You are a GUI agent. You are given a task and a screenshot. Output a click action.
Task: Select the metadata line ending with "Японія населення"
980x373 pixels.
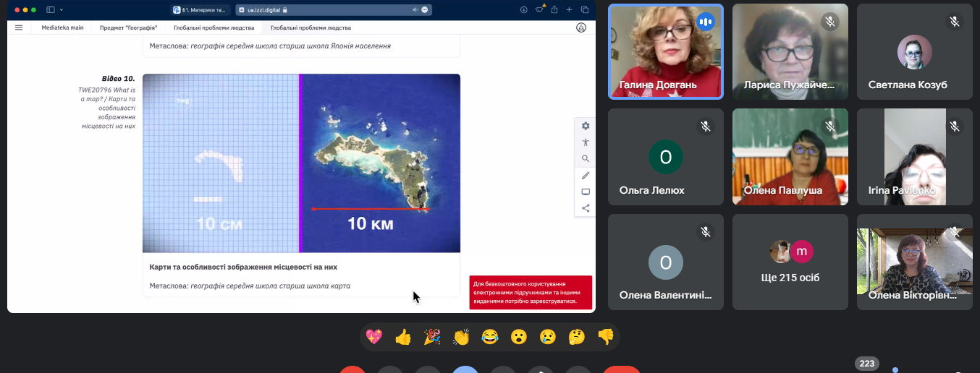pos(270,46)
